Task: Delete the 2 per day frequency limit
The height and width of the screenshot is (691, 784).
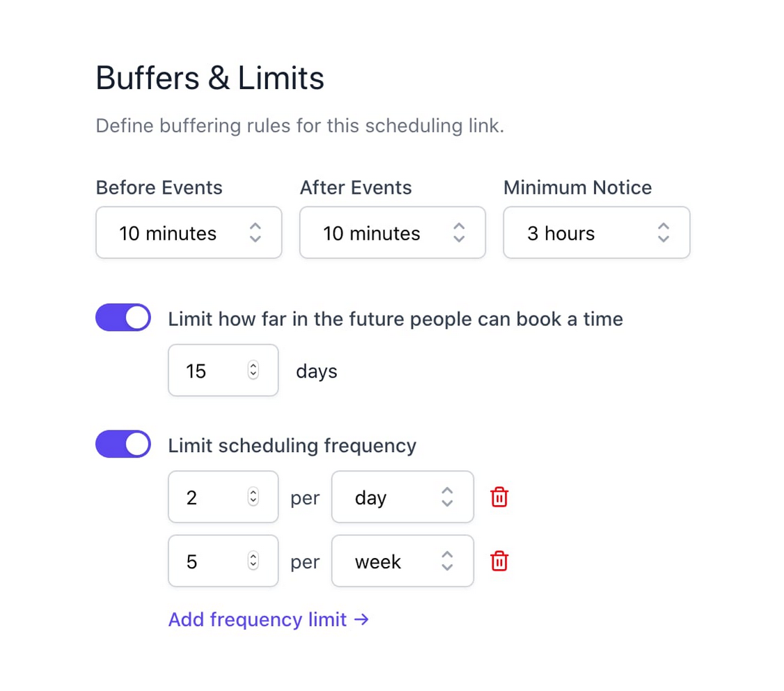Action: 499,497
